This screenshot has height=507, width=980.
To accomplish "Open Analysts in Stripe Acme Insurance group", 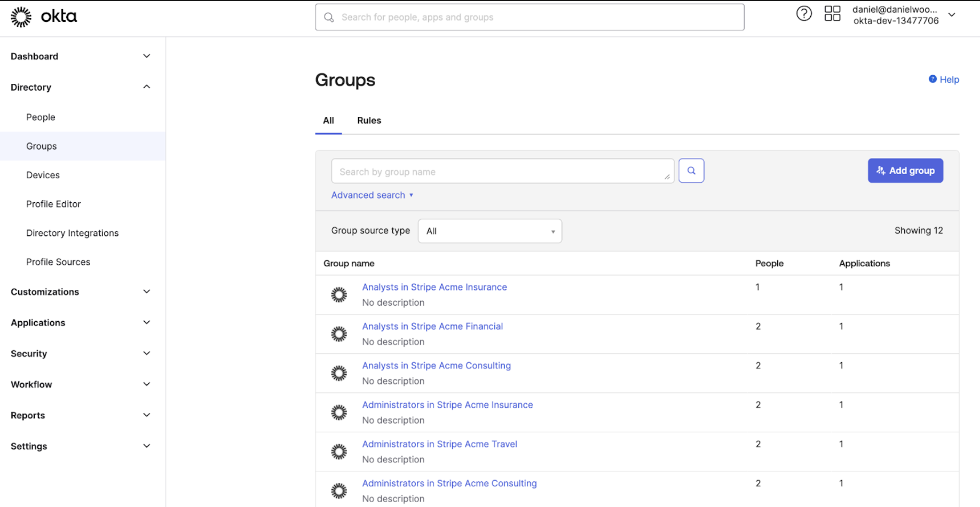I will pos(434,287).
